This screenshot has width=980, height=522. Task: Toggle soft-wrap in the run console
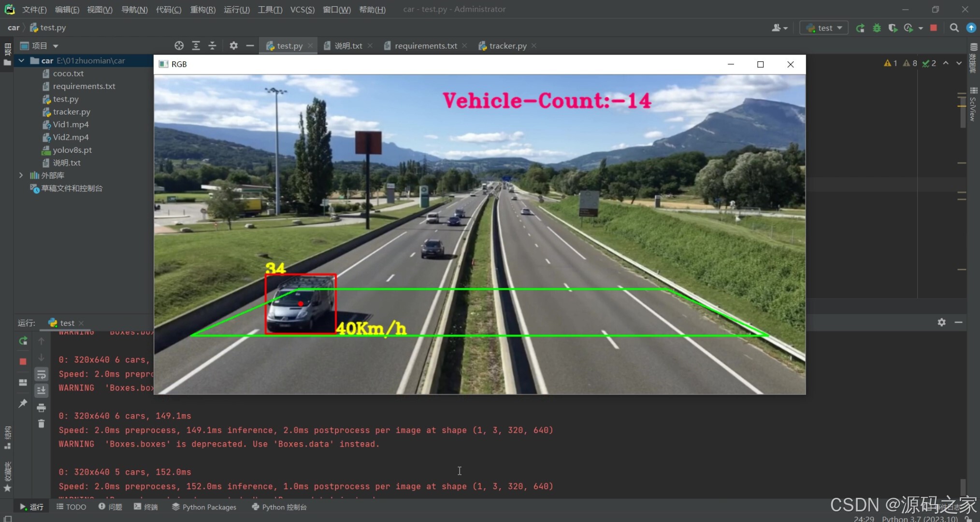point(42,375)
